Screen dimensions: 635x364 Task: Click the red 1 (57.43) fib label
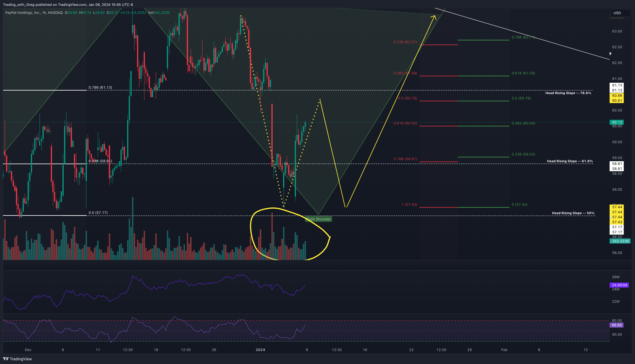[409, 205]
